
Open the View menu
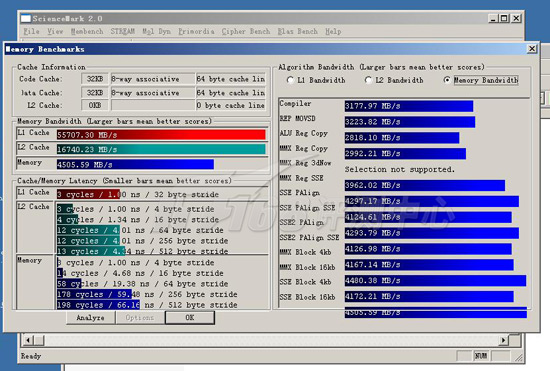coord(55,32)
